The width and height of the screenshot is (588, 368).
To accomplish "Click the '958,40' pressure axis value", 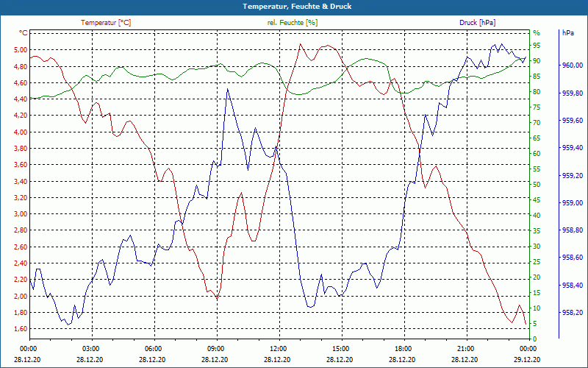I will tap(573, 286).
